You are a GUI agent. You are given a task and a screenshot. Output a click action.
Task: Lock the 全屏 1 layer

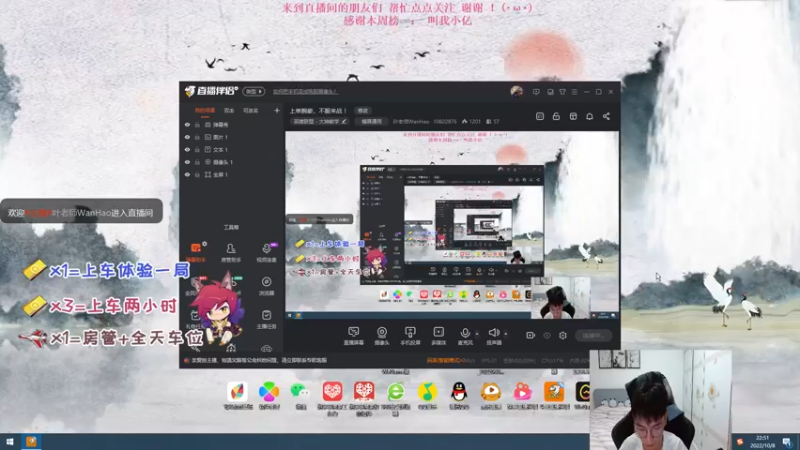pos(197,174)
